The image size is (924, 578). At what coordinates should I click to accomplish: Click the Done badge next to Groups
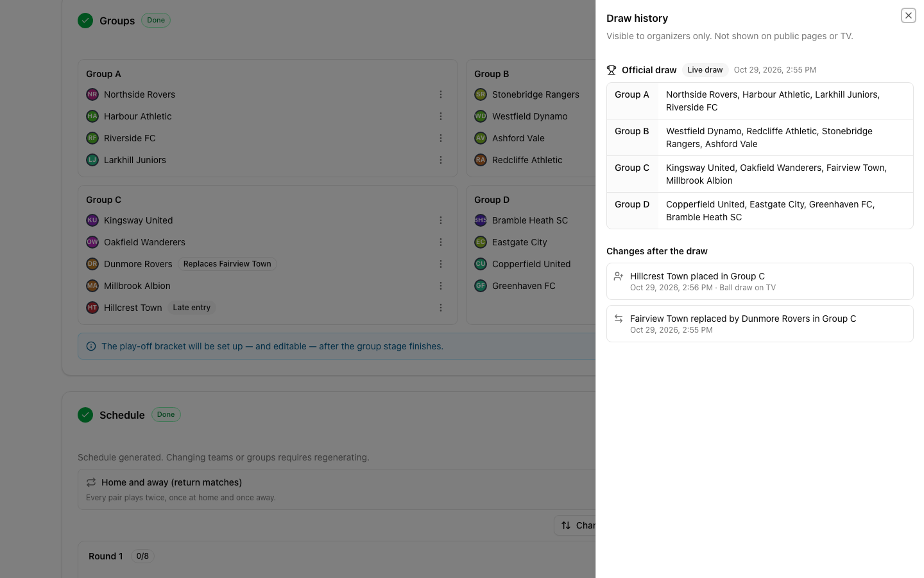click(x=156, y=21)
